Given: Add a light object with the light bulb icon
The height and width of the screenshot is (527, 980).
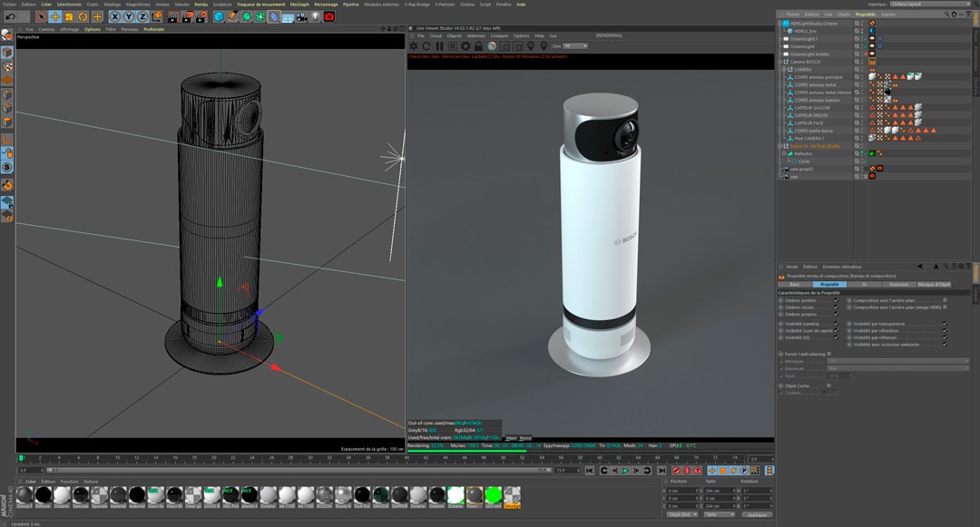Looking at the screenshot, I should (315, 17).
